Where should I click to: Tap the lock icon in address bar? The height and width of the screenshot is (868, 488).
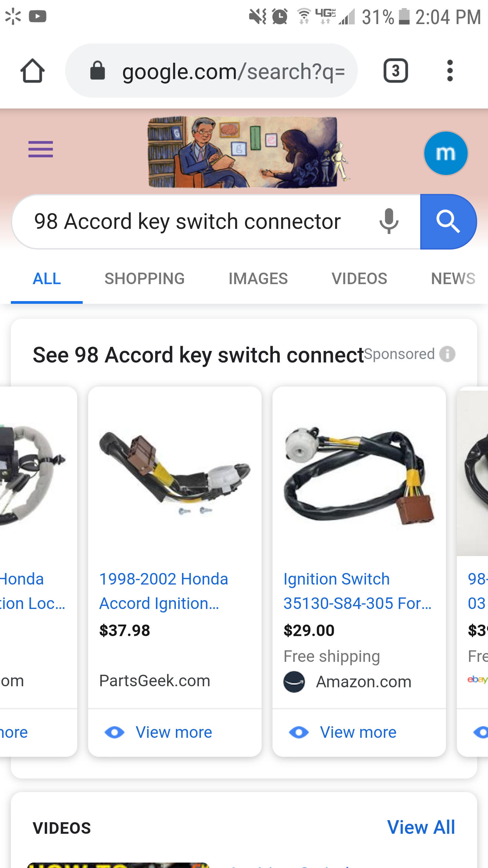click(x=98, y=71)
